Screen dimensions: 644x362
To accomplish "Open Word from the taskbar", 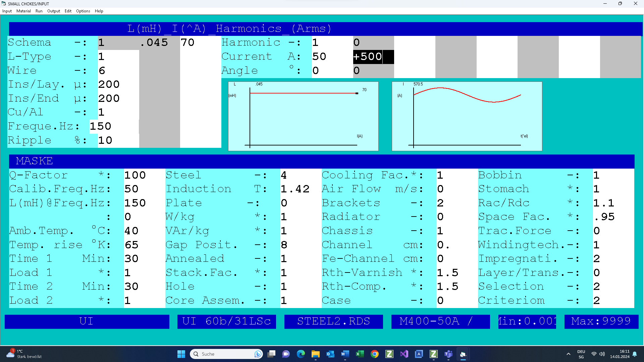I will tap(345, 354).
